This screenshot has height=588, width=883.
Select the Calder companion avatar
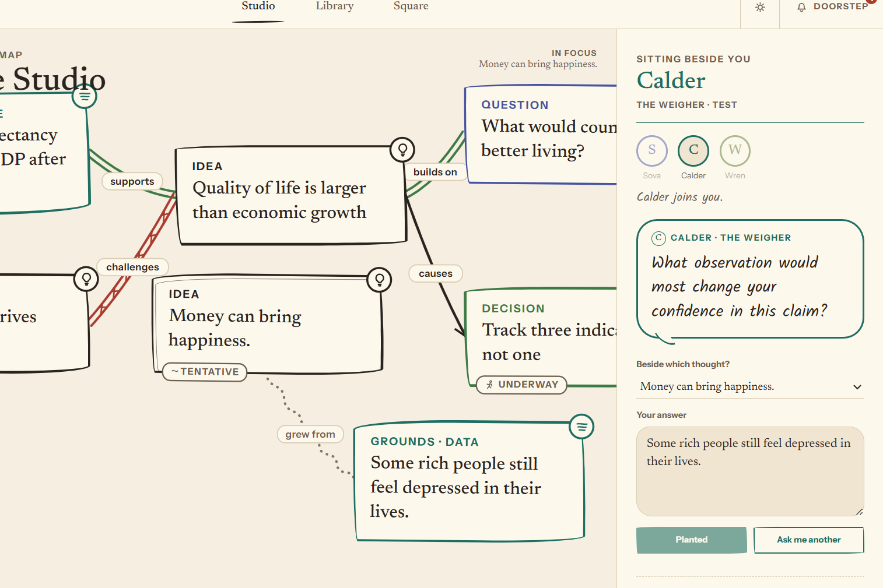click(693, 150)
